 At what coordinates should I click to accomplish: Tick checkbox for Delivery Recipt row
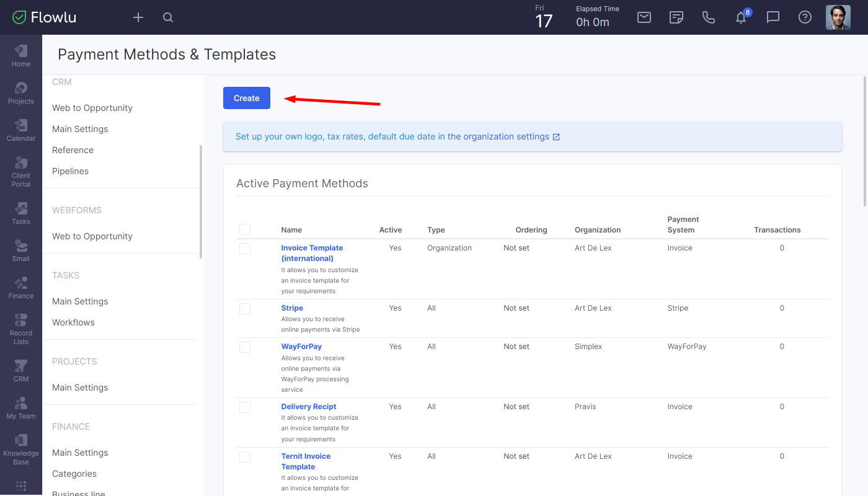pos(245,407)
